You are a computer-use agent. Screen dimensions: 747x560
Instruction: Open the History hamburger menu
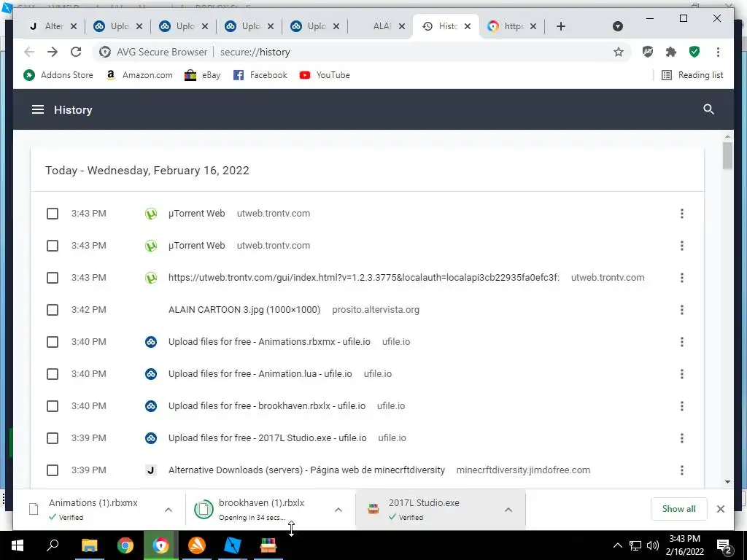[38, 110]
